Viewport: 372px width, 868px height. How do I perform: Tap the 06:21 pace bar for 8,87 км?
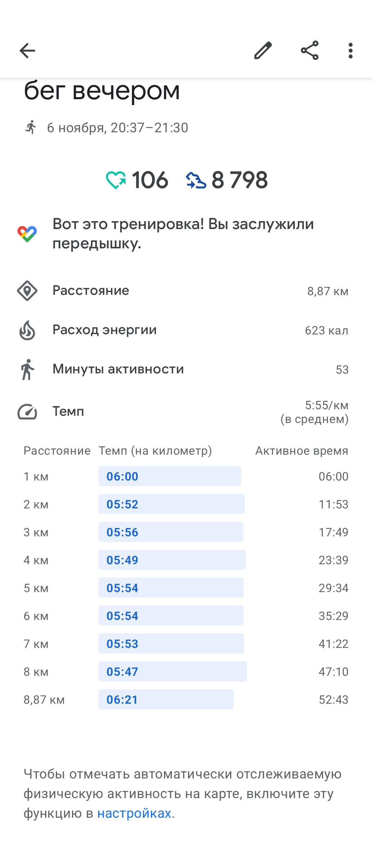(166, 699)
